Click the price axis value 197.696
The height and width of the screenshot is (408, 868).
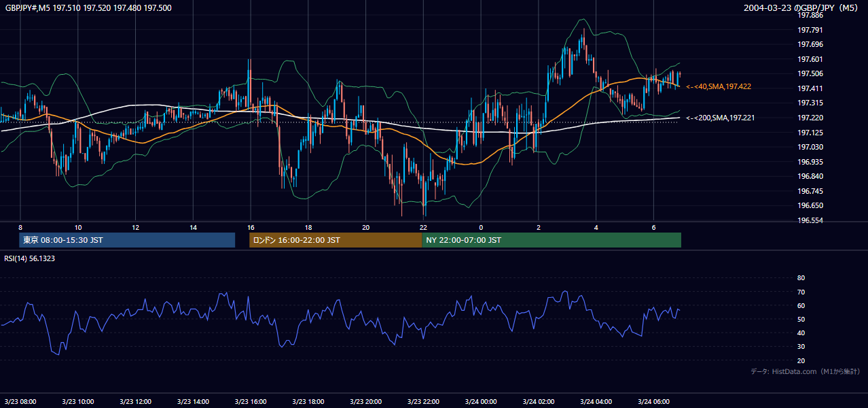tap(810, 44)
